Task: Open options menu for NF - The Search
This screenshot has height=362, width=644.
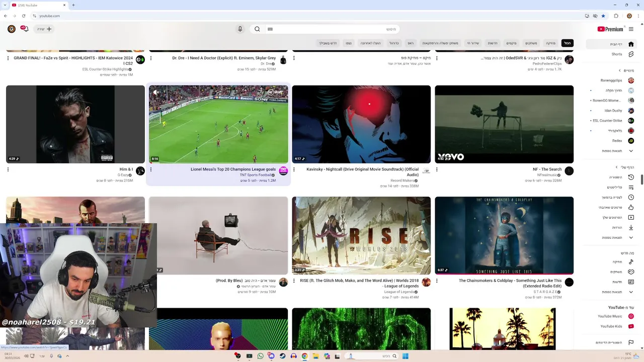Action: [437, 169]
